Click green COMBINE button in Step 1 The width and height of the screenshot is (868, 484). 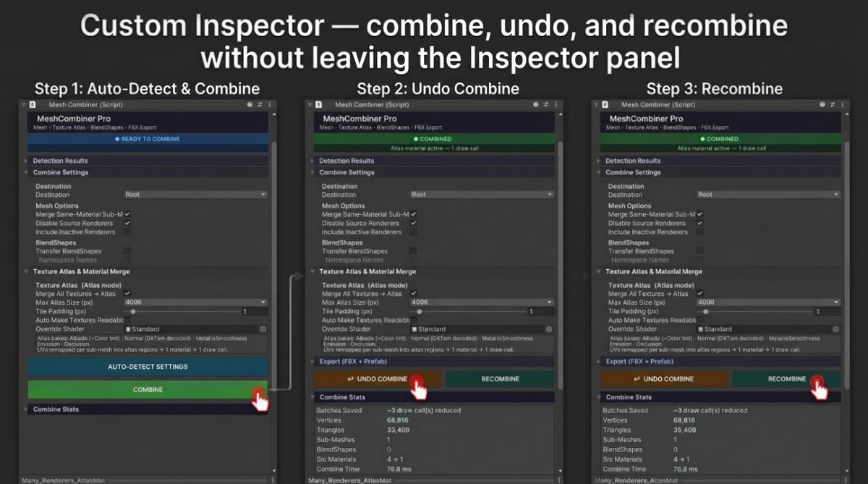pyautogui.click(x=148, y=390)
